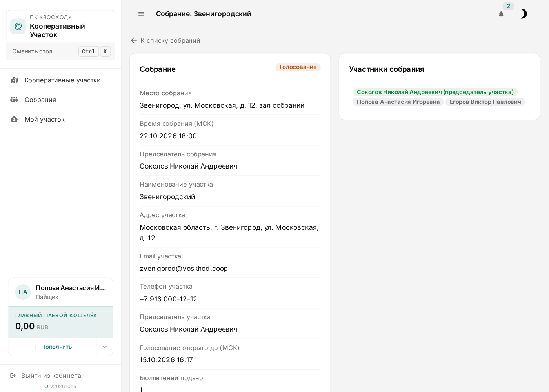This screenshot has width=549, height=392.
Task: Click email zvenigorod@voskhod.coop
Action: point(184,269)
